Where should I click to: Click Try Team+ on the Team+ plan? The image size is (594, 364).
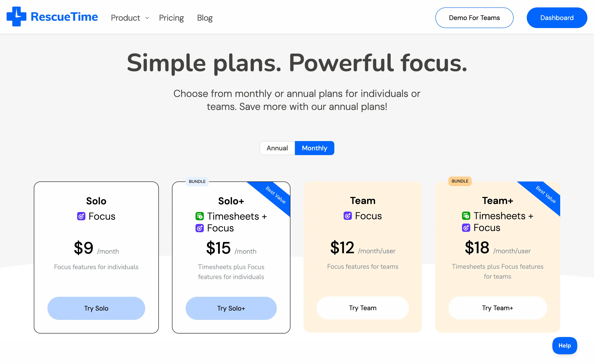497,308
